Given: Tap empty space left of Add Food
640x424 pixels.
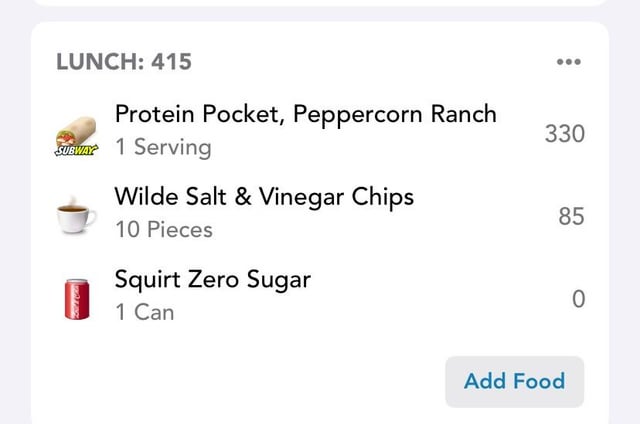Looking at the screenshot, I should [250, 381].
